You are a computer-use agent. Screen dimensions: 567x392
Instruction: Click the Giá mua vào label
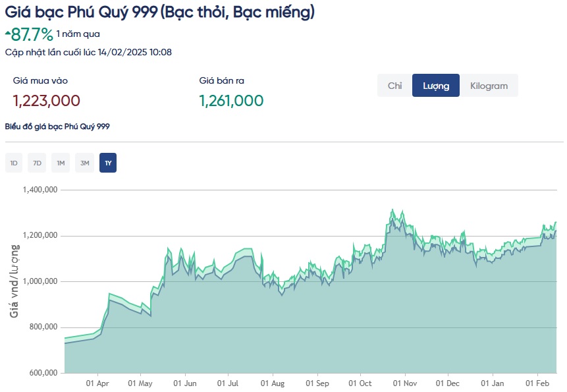coord(40,81)
